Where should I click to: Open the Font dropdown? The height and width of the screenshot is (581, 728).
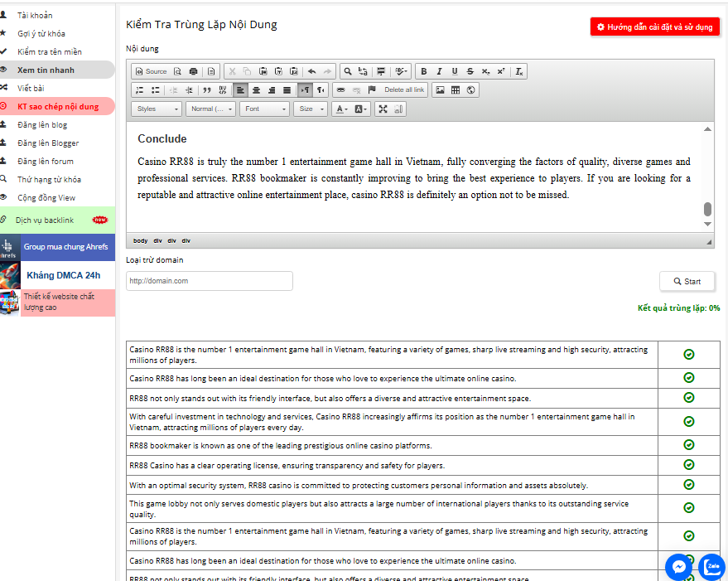(265, 109)
